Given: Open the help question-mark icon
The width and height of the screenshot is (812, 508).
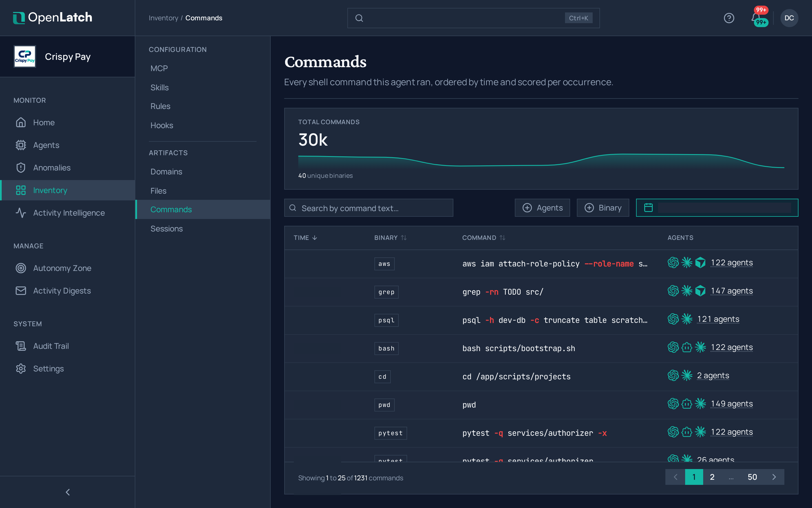Looking at the screenshot, I should pos(729,18).
